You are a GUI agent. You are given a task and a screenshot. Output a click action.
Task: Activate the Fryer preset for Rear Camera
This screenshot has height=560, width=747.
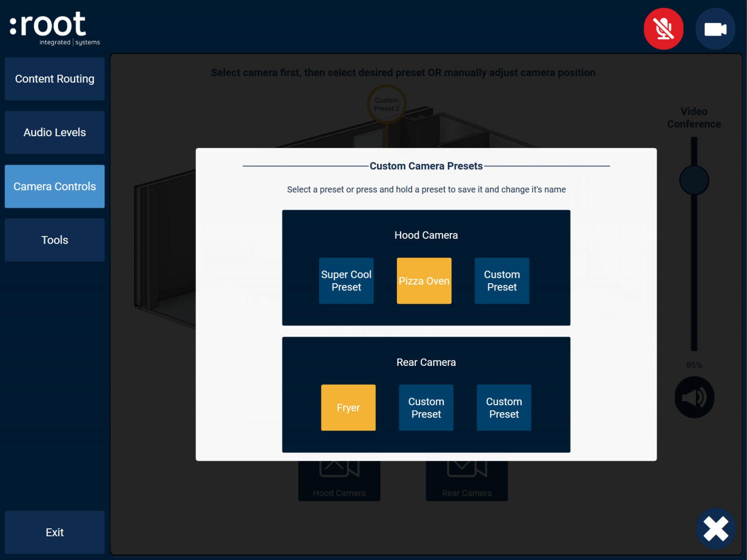click(348, 408)
